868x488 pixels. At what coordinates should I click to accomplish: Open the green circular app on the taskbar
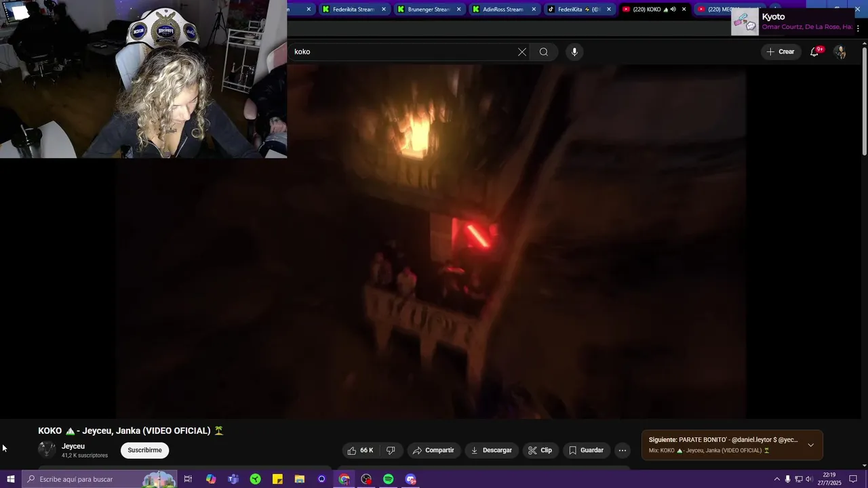[256, 479]
